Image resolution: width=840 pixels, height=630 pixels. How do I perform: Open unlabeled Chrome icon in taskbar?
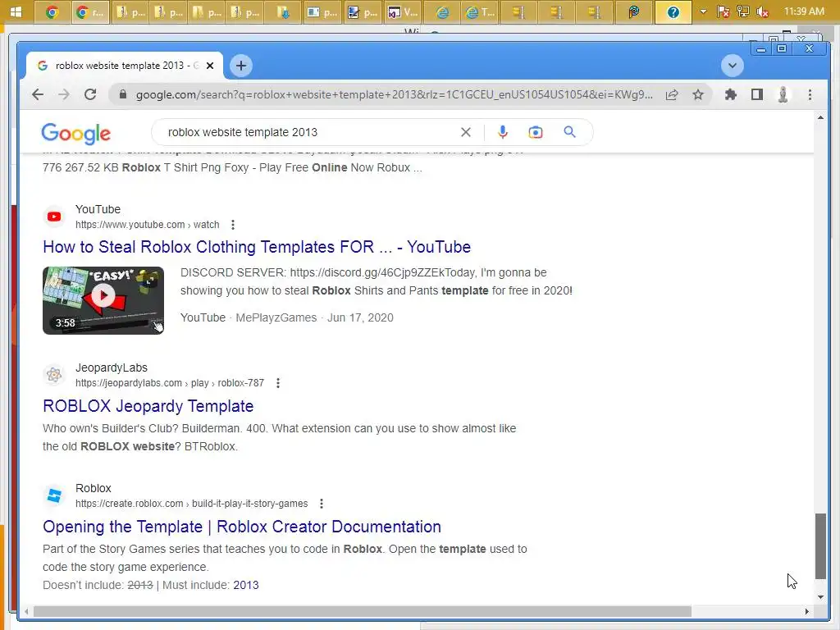pyautogui.click(x=52, y=11)
